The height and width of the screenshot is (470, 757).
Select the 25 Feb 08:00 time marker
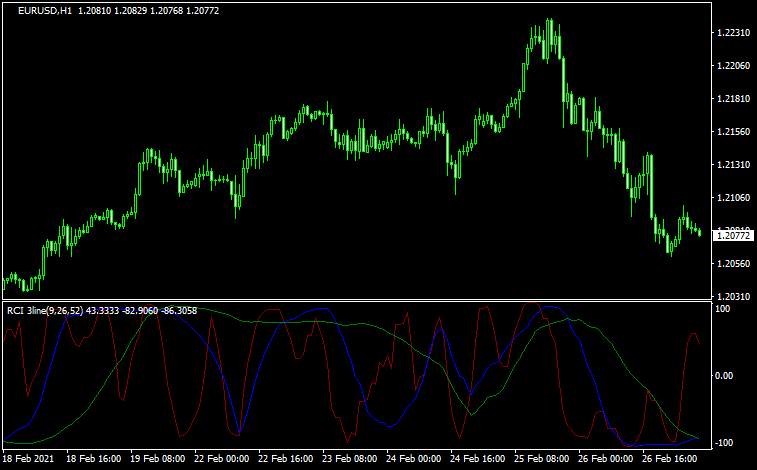543,459
